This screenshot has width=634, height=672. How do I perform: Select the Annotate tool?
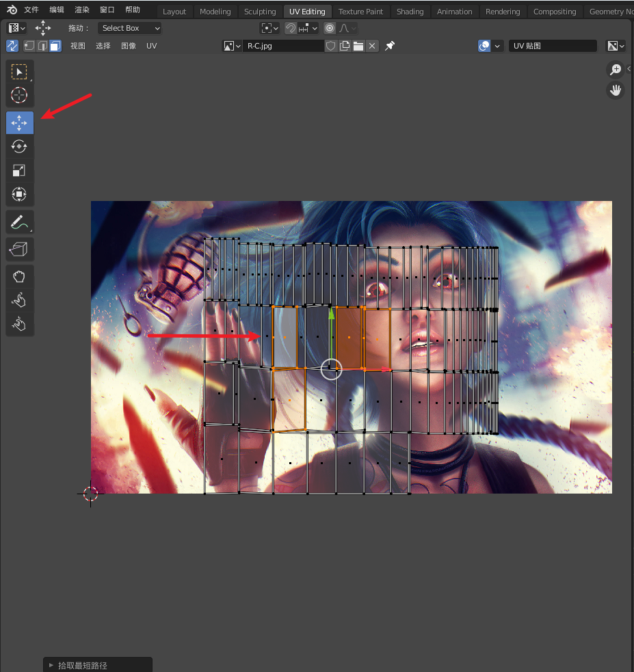point(19,222)
